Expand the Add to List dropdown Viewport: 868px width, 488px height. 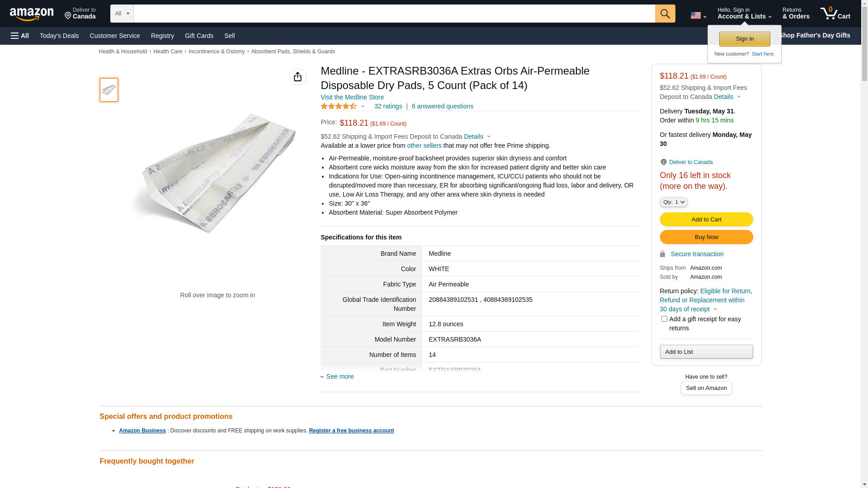[x=706, y=352]
